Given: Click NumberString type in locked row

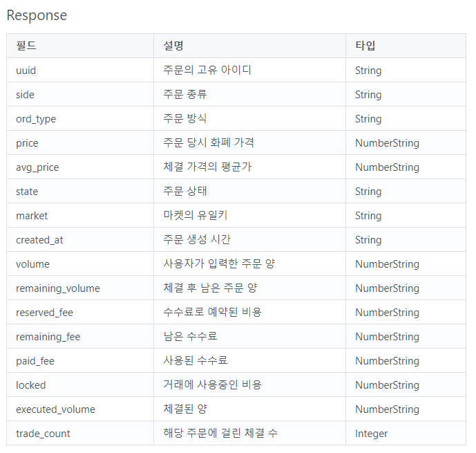Looking at the screenshot, I should (x=387, y=385).
